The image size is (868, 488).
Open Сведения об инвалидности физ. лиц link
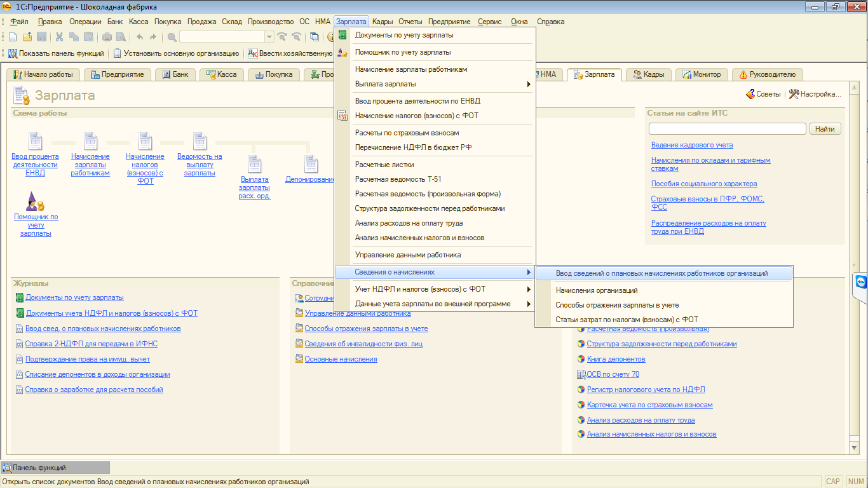click(x=363, y=344)
